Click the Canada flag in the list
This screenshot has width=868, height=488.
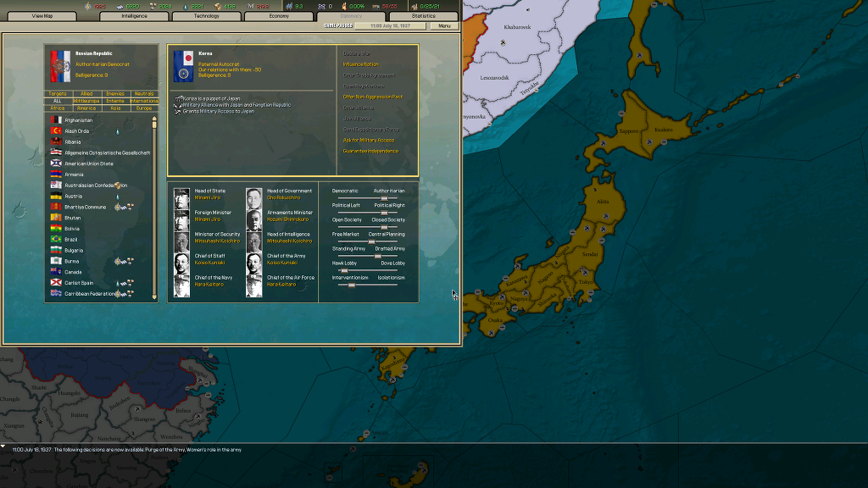(55, 272)
